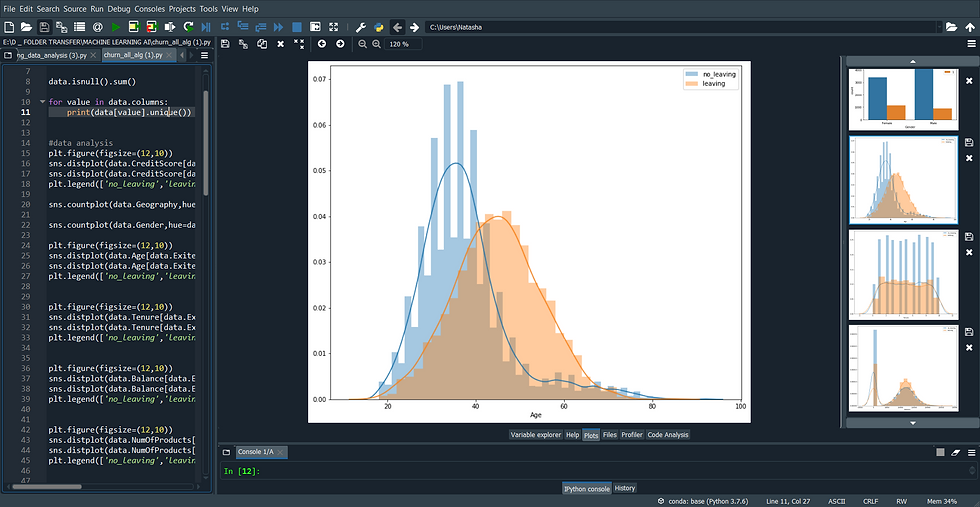Click the Open file folder icon

click(x=26, y=27)
